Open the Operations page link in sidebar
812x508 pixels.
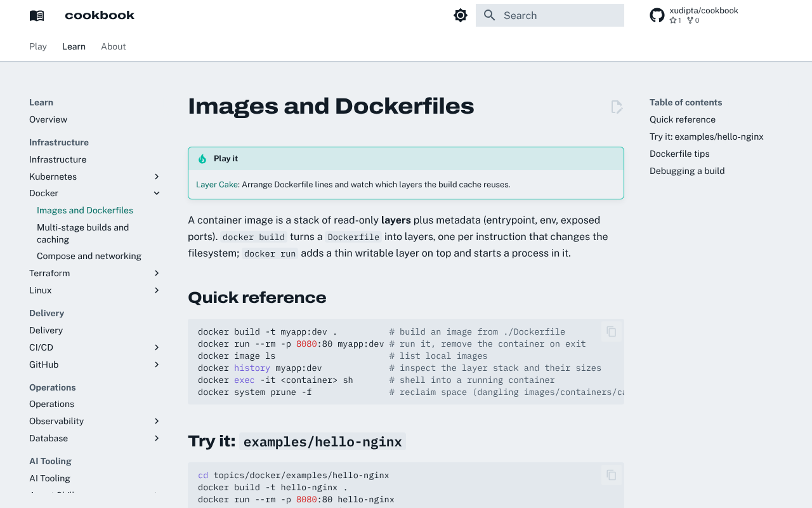pyautogui.click(x=51, y=404)
